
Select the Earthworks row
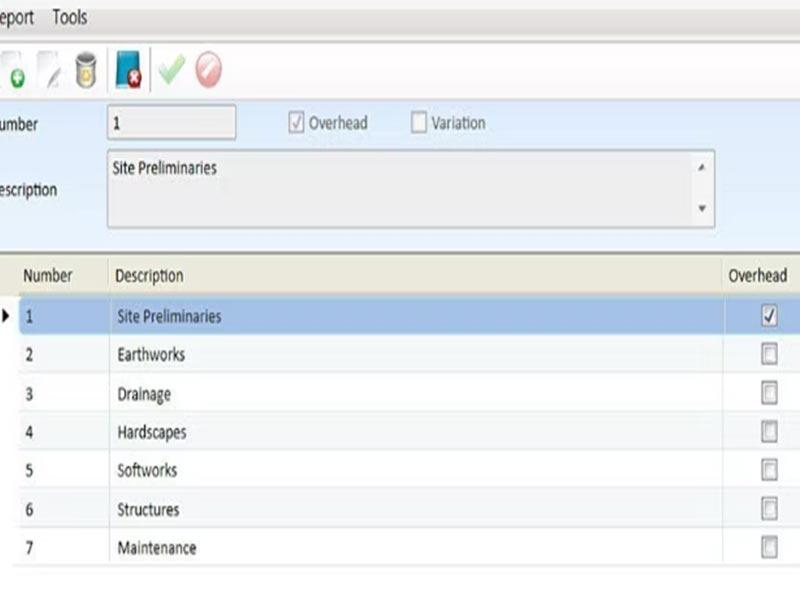(x=410, y=354)
